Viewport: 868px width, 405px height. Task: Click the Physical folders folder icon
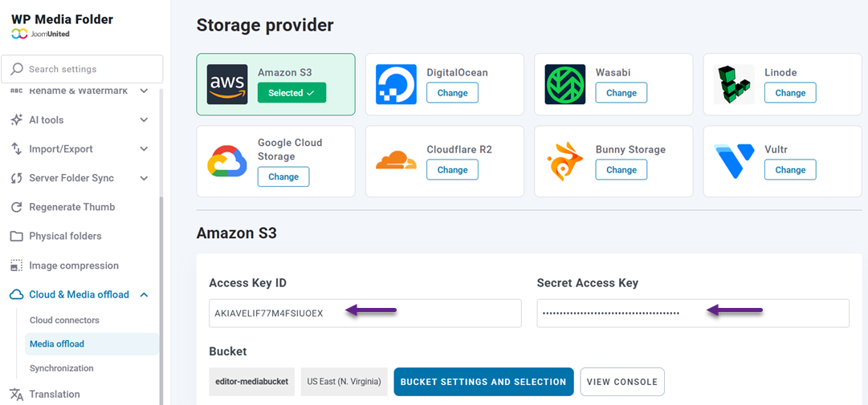tap(17, 237)
